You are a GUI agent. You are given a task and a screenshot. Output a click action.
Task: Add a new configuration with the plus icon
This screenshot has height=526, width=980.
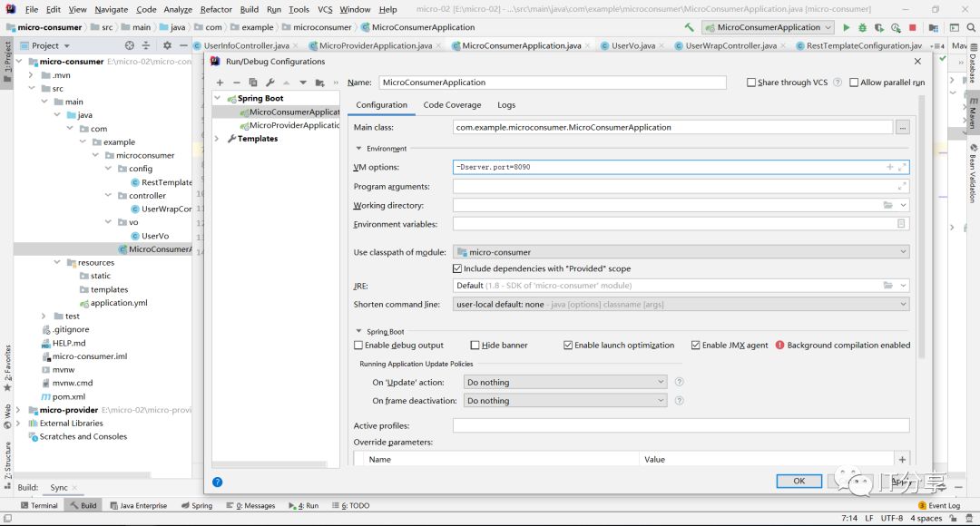tap(220, 83)
